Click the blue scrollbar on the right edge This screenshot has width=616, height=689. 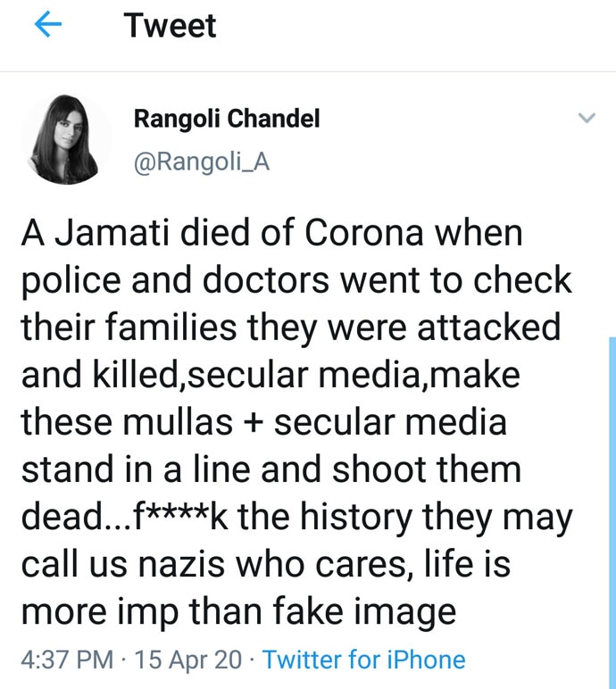click(612, 513)
